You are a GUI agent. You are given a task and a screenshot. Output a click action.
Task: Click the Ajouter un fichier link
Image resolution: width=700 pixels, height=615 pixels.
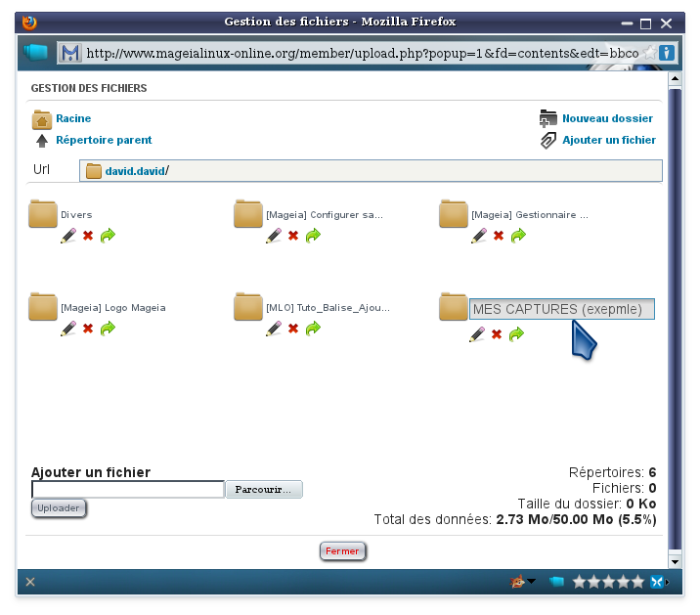point(609,140)
